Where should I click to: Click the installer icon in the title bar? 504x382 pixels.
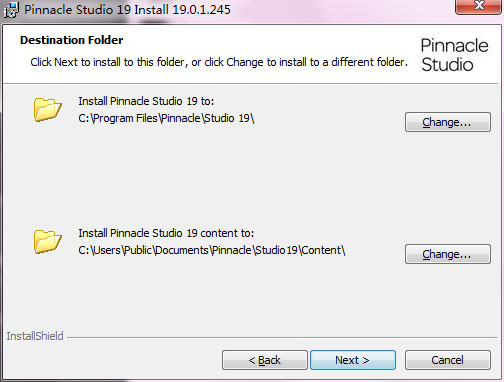(x=11, y=10)
